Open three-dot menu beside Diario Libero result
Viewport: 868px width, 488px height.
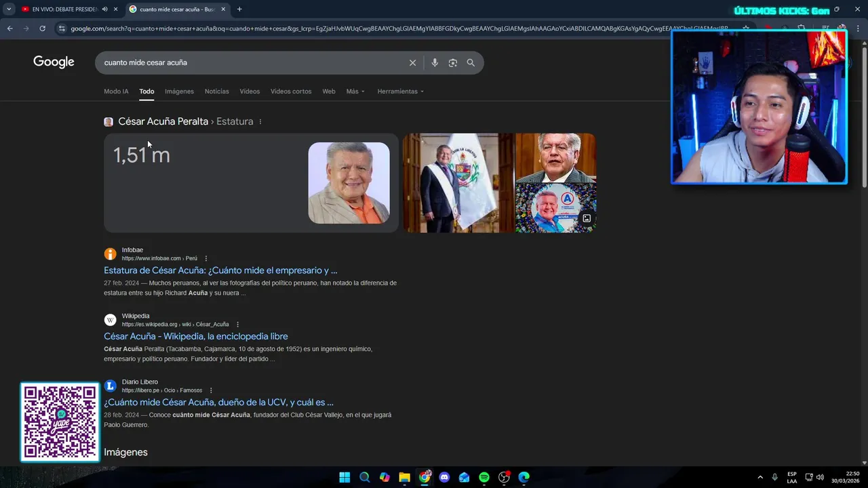(x=211, y=390)
